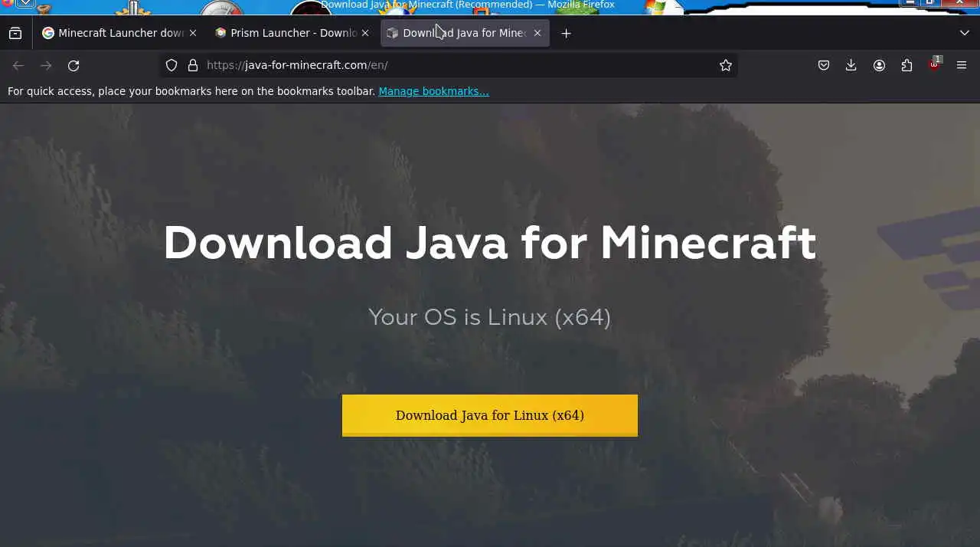Bookmark this page with the star
This screenshot has width=980, height=547.
pyautogui.click(x=726, y=66)
